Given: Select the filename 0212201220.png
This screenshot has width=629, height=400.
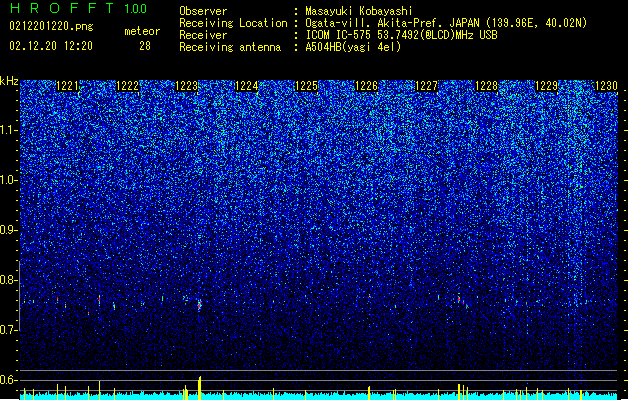Looking at the screenshot, I should [x=51, y=26].
